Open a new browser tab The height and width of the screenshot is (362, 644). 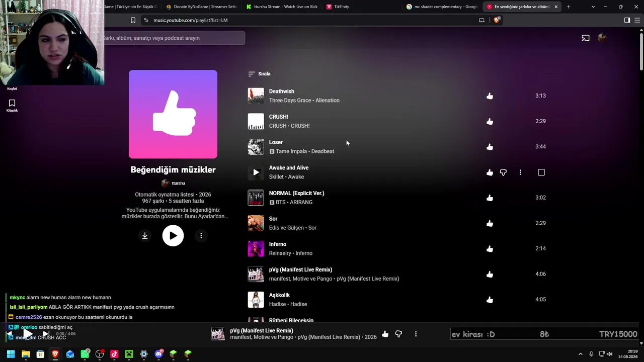tap(568, 7)
